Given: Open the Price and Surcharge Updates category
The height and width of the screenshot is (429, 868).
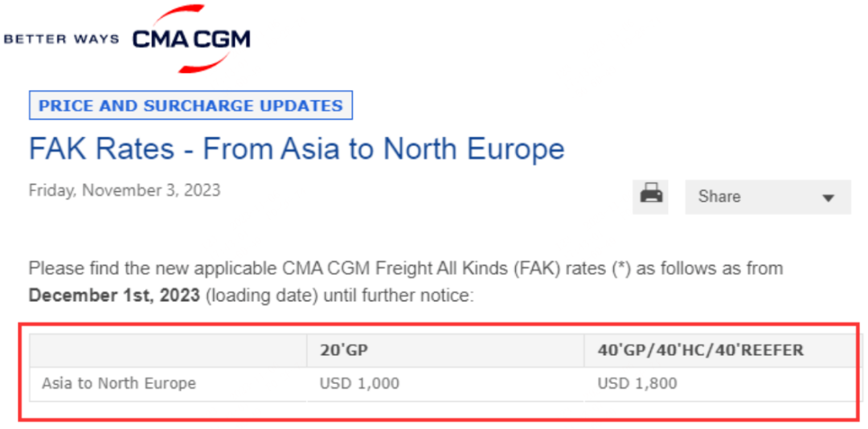Looking at the screenshot, I should point(191,105).
